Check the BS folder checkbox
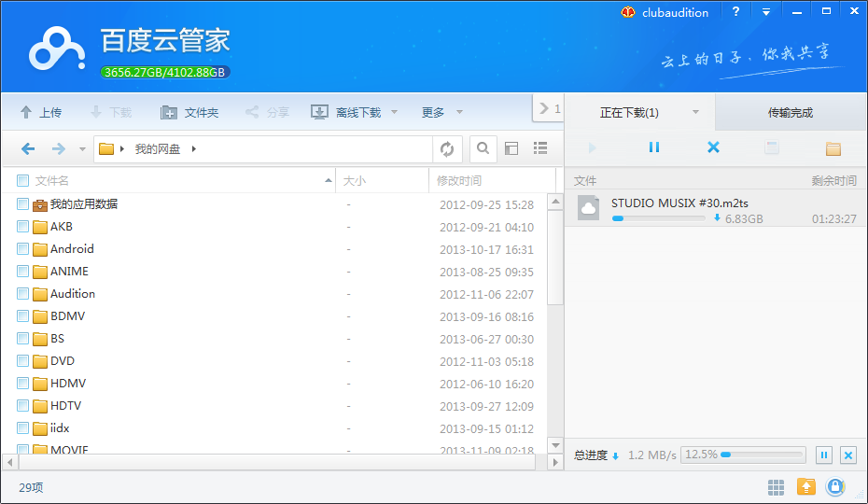This screenshot has width=868, height=504. (22, 338)
